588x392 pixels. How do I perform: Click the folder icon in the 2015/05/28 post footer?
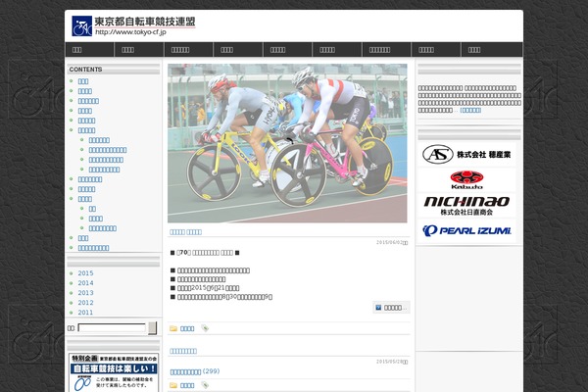pos(173,385)
